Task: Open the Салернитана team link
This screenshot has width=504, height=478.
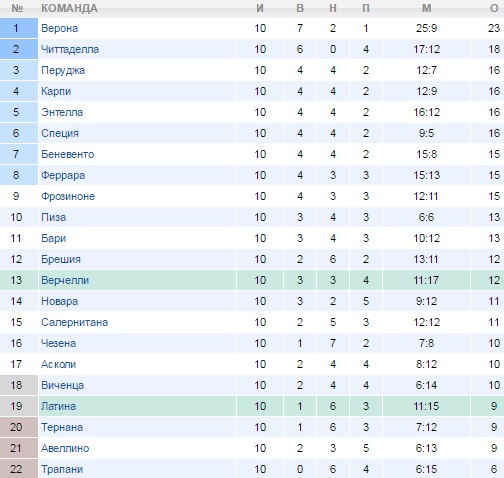Action: 75,322
